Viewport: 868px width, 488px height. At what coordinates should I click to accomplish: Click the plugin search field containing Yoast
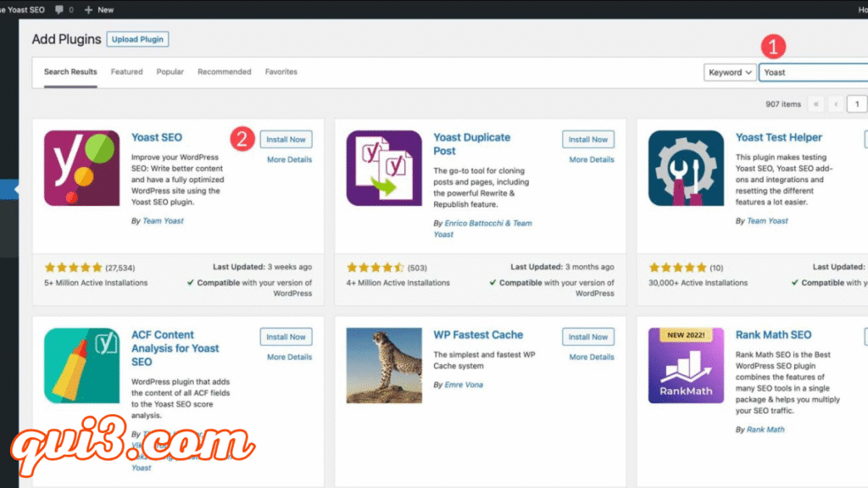tap(813, 73)
